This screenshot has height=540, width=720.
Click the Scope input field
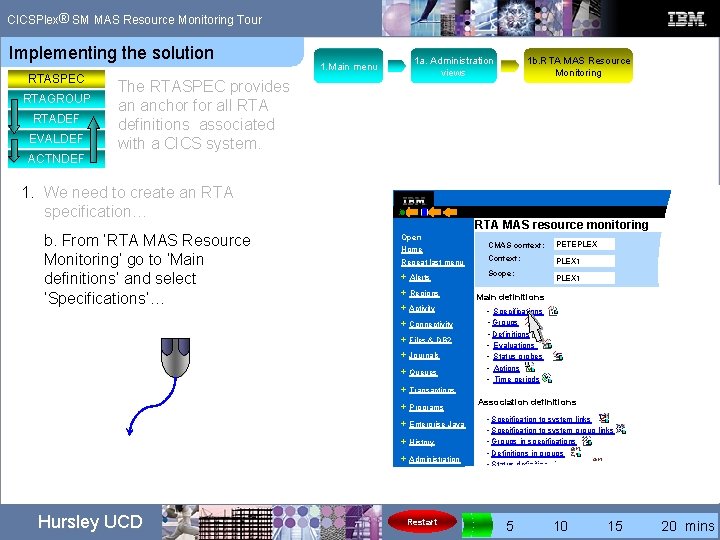(x=584, y=278)
